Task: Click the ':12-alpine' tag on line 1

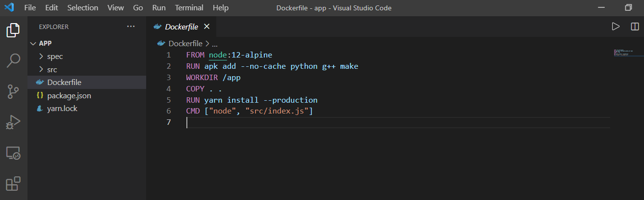Action: (249, 55)
